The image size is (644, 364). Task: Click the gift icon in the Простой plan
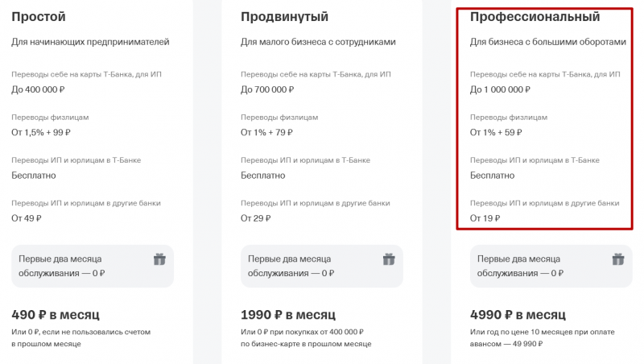click(x=159, y=259)
